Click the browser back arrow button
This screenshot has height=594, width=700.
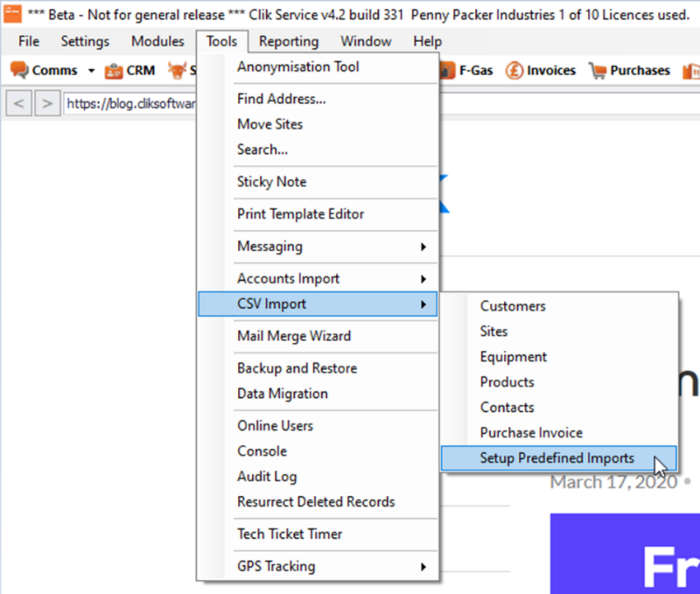pyautogui.click(x=19, y=104)
